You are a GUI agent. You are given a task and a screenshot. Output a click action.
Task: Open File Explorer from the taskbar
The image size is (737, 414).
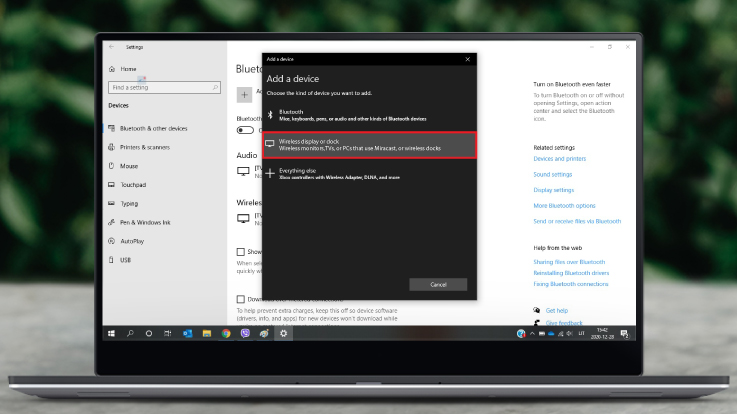tap(207, 333)
